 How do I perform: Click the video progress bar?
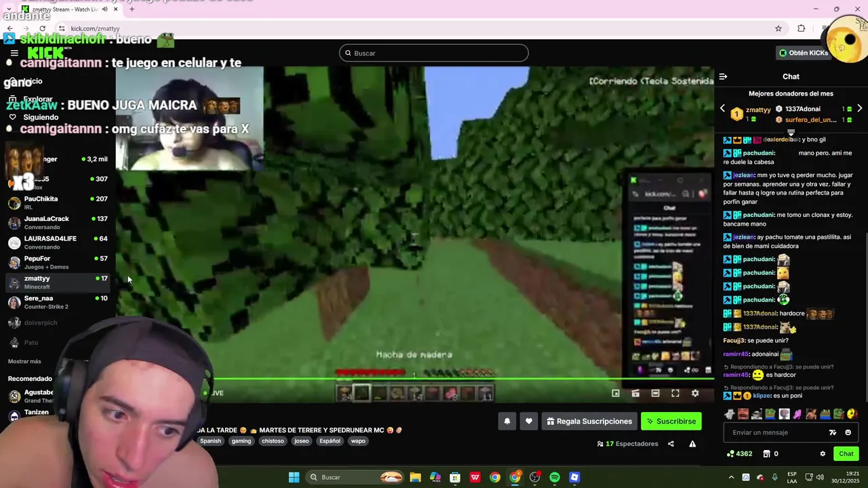(415, 379)
